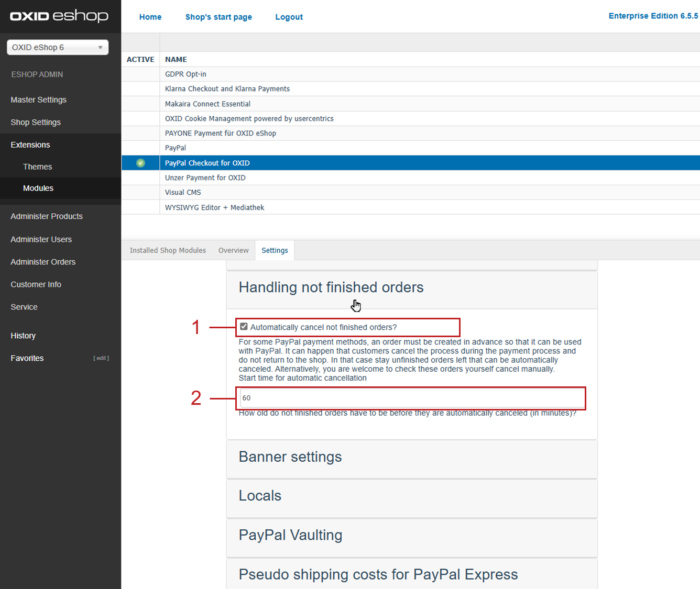This screenshot has width=700, height=589.
Task: Open the Installed Shop Modules tab
Action: point(168,250)
